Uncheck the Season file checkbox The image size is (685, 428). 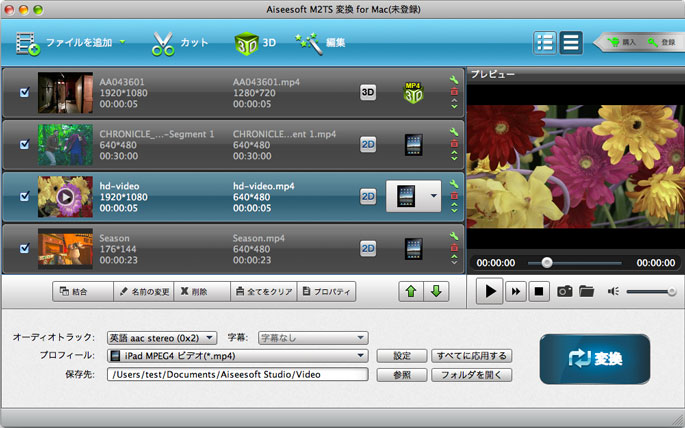click(x=25, y=248)
